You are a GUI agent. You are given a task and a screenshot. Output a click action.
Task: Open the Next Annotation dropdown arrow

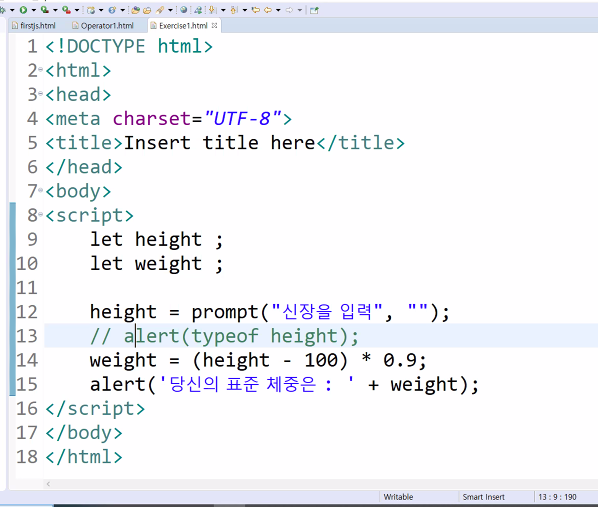click(x=223, y=10)
